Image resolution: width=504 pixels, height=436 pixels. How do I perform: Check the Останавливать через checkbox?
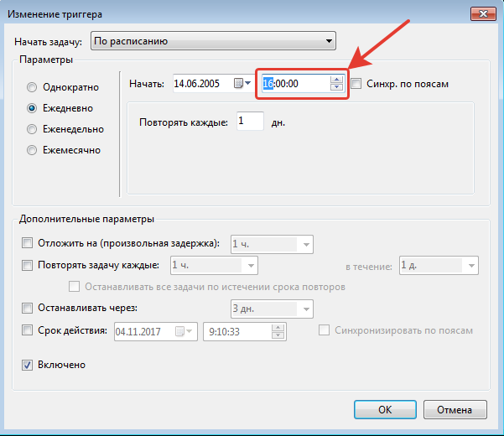coord(27,308)
